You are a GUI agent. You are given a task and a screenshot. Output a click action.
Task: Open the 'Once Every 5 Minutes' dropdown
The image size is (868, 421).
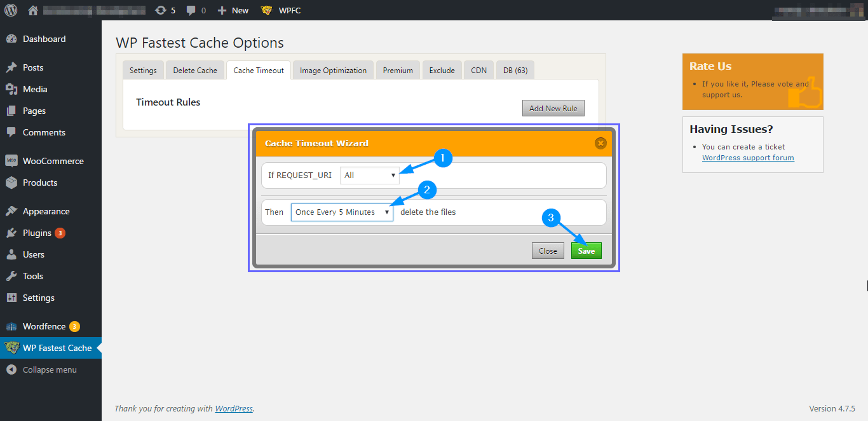click(x=342, y=212)
